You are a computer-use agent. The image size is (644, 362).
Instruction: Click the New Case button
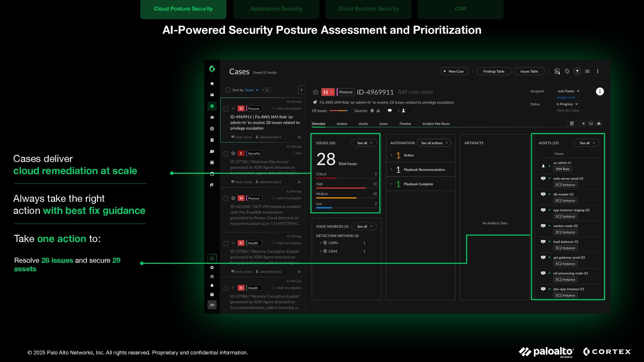coord(454,71)
